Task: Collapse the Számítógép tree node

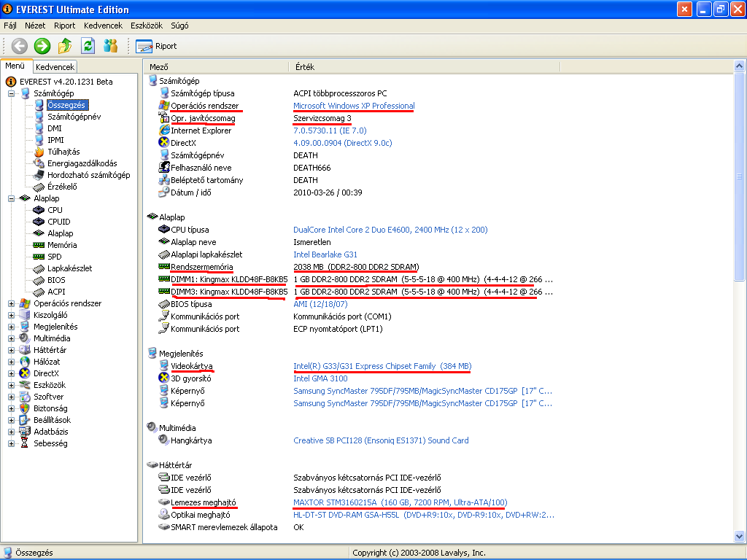Action: pos(11,93)
